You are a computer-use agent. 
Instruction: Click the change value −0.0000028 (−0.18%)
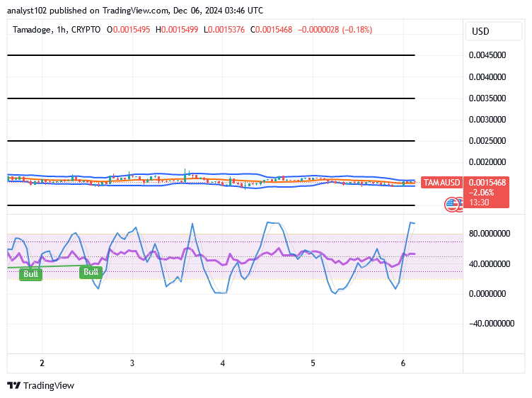pyautogui.click(x=335, y=30)
